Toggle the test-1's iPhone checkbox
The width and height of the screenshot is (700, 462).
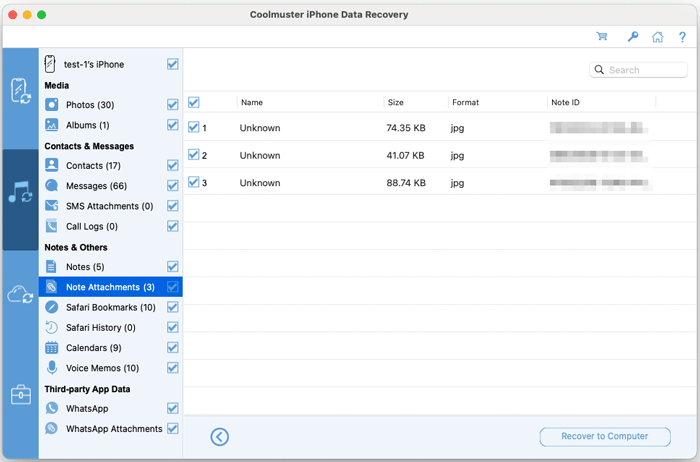173,64
